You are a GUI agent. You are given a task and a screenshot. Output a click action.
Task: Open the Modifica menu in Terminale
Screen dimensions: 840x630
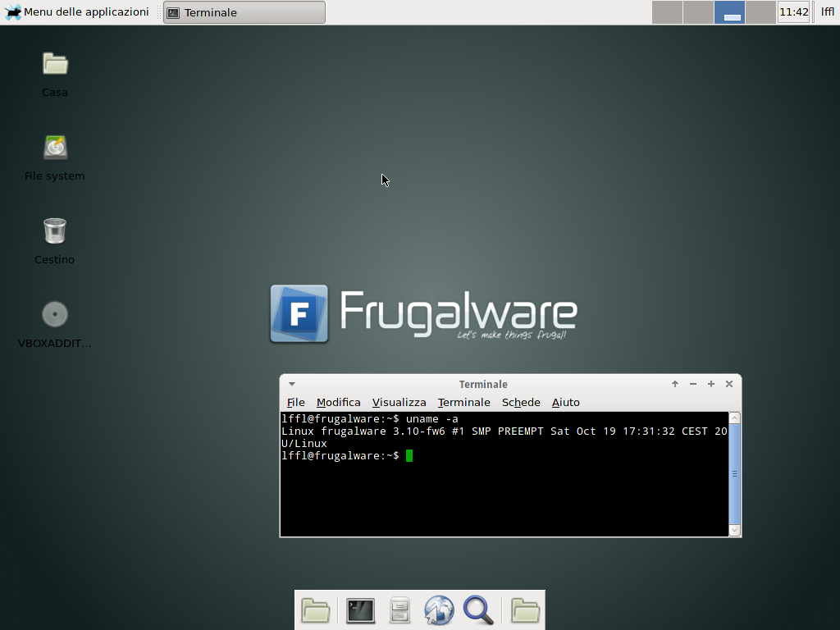(339, 402)
